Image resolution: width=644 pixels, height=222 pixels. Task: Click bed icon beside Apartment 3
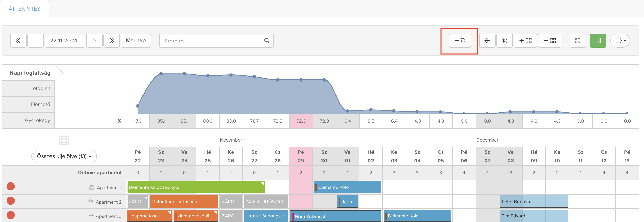(91, 216)
